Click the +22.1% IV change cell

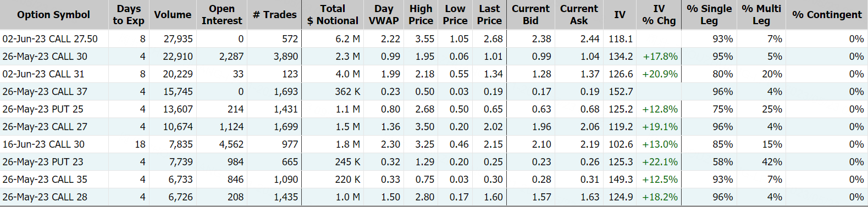(660, 162)
